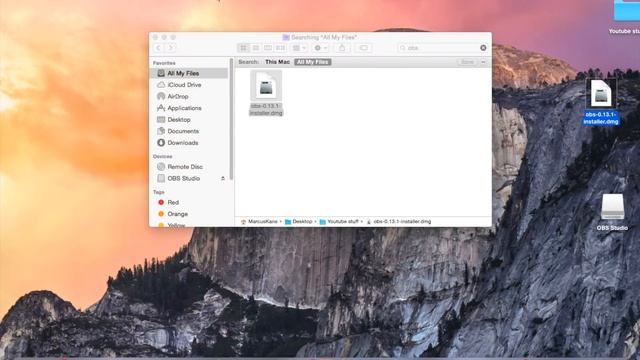Click the Save search button
The image size is (640, 360).
[467, 62]
